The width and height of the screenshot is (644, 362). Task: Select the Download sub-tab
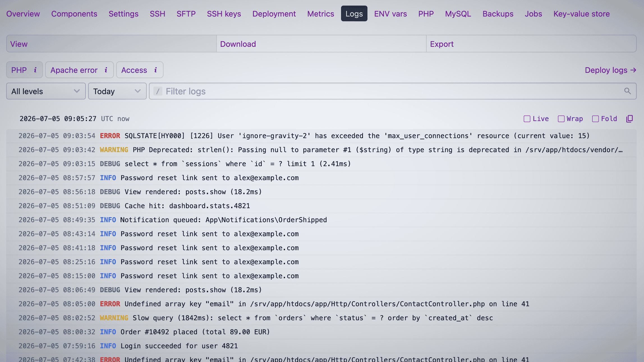coord(321,44)
